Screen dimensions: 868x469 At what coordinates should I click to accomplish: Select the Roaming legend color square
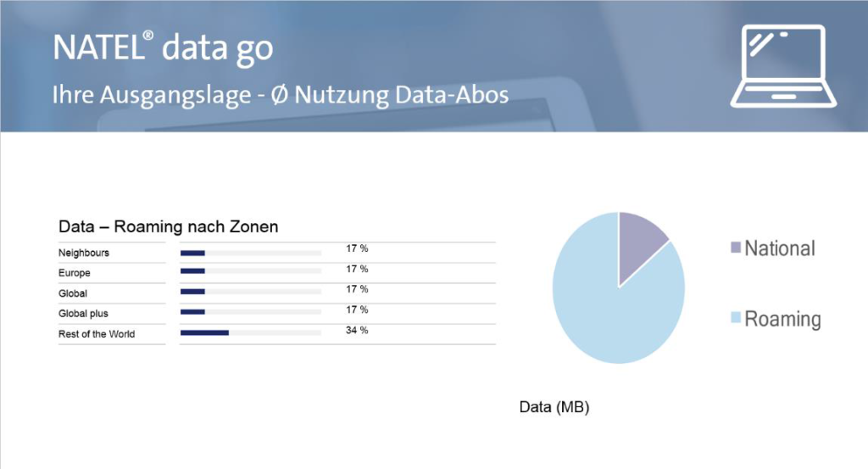point(736,317)
